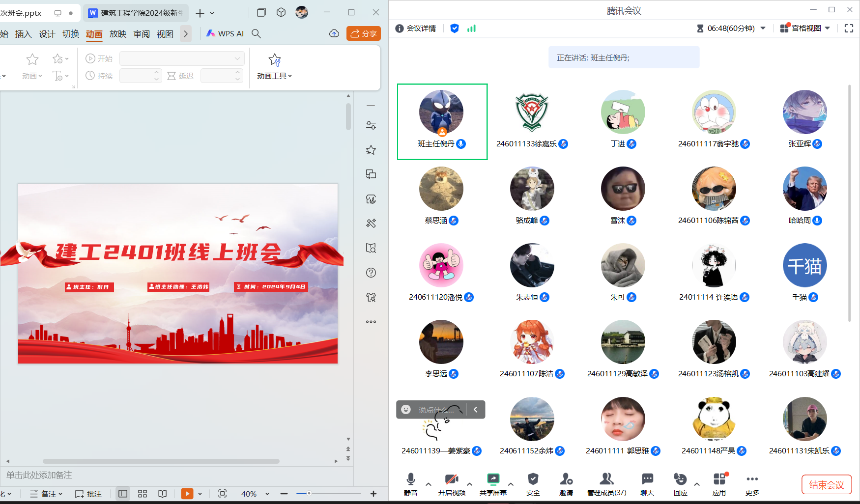The height and width of the screenshot is (504, 860).
Task: Expand the meeting timer dropdown arrow
Action: coord(763,28)
